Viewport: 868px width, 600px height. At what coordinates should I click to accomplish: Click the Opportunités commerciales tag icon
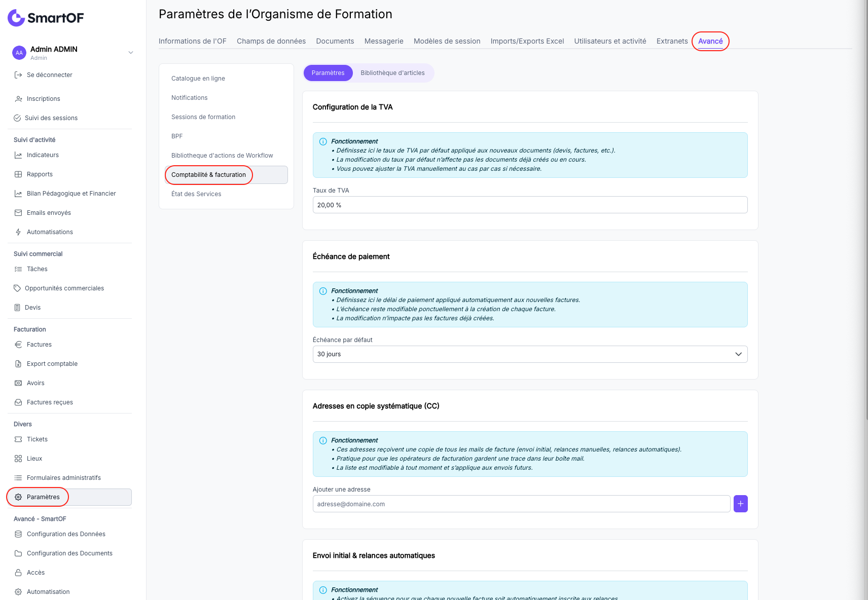[17, 288]
